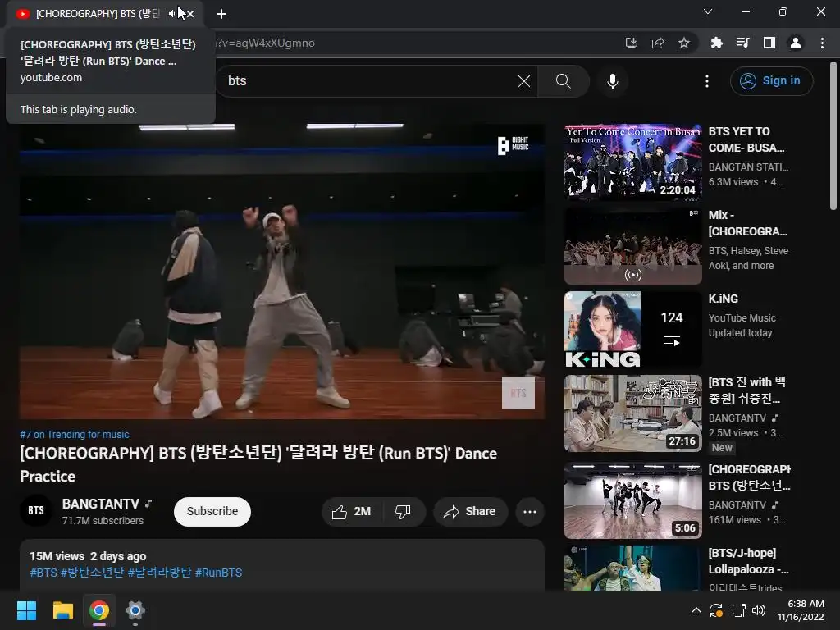
Task: Click the sync update tray icon
Action: pos(716,610)
